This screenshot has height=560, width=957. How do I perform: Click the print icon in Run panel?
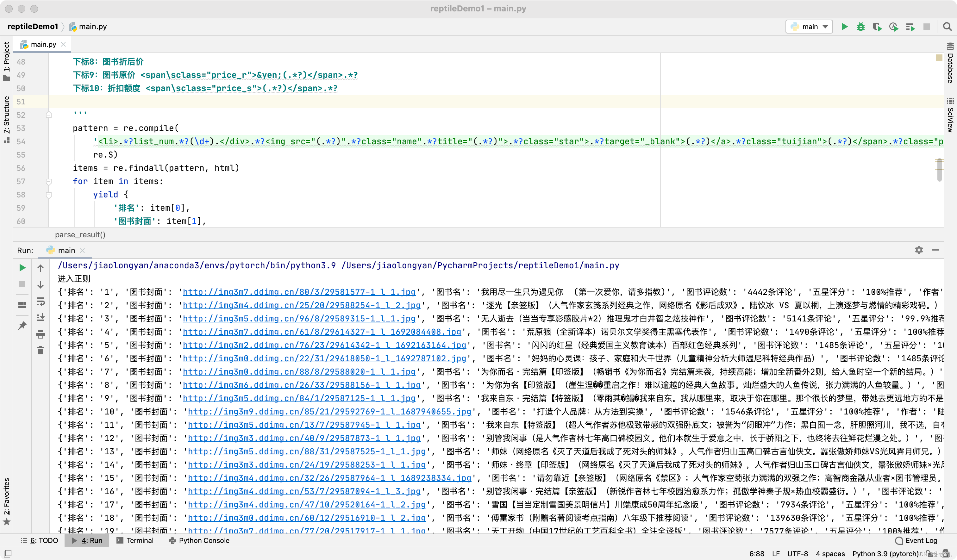pos(40,334)
